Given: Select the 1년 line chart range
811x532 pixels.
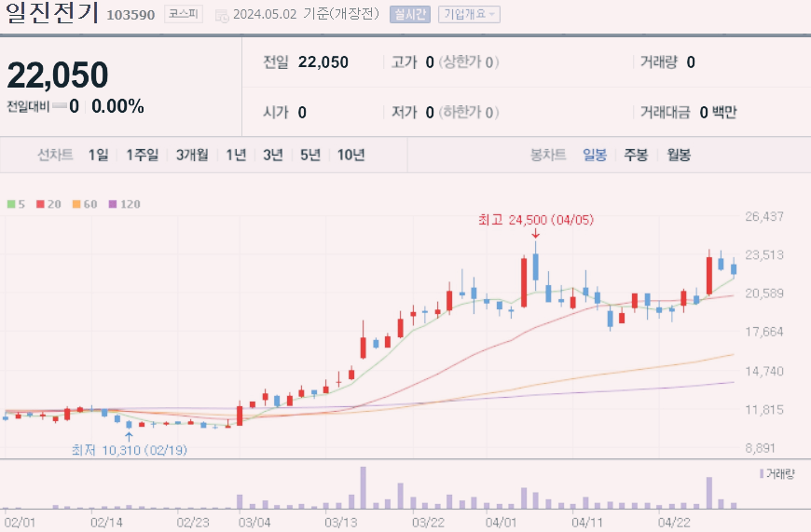Looking at the screenshot, I should [236, 155].
